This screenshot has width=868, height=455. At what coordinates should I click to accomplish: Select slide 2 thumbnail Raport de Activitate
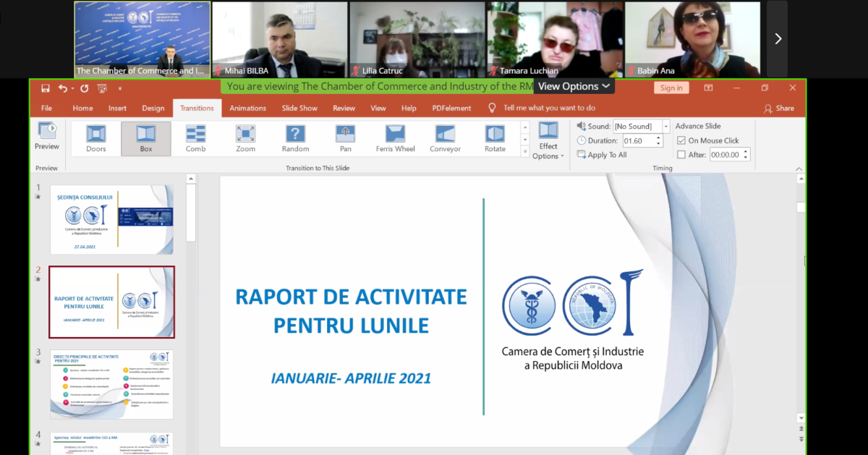[x=111, y=302]
